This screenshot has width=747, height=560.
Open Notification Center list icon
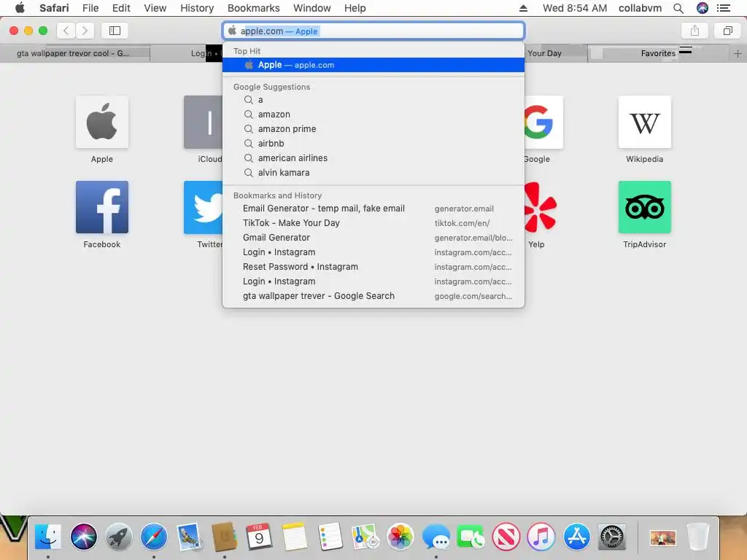[724, 8]
